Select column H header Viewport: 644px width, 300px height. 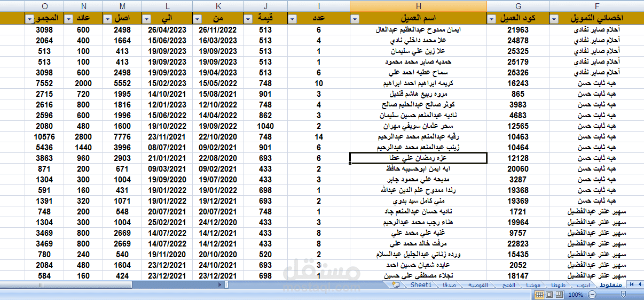point(418,6)
